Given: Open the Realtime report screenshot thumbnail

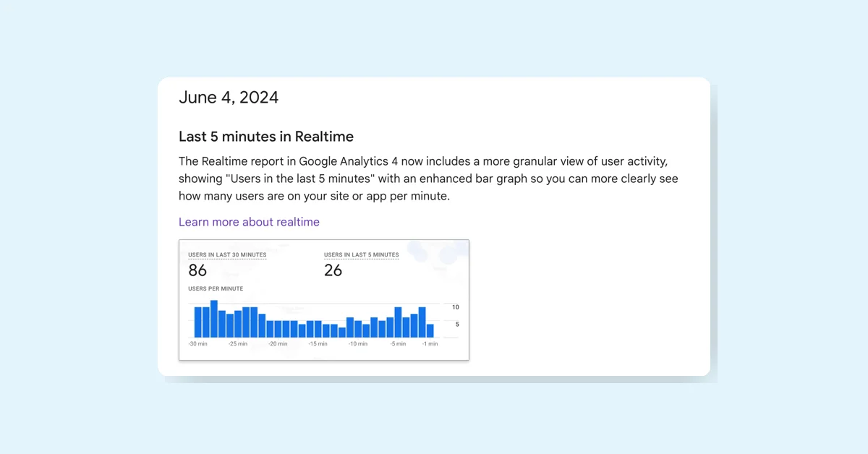Looking at the screenshot, I should point(324,299).
